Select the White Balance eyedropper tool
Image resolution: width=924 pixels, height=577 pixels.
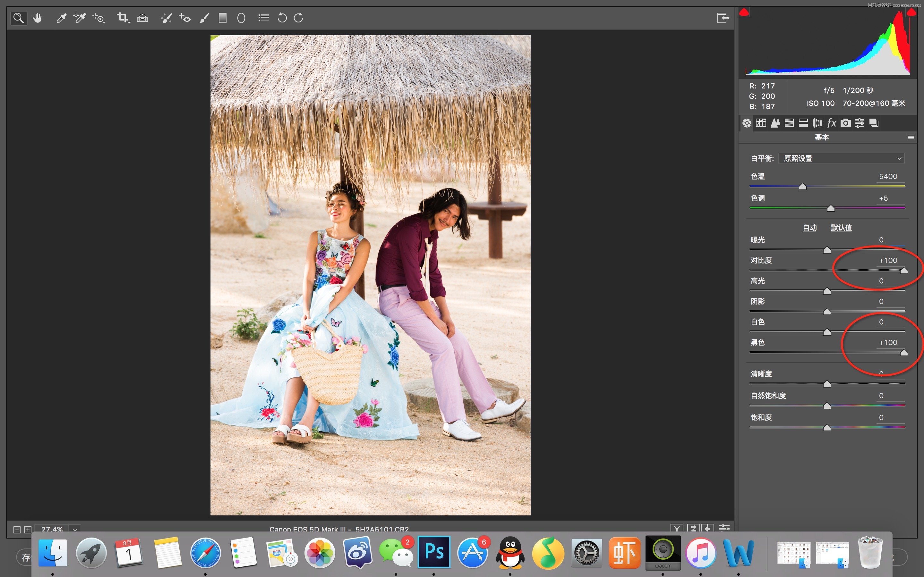pos(61,18)
